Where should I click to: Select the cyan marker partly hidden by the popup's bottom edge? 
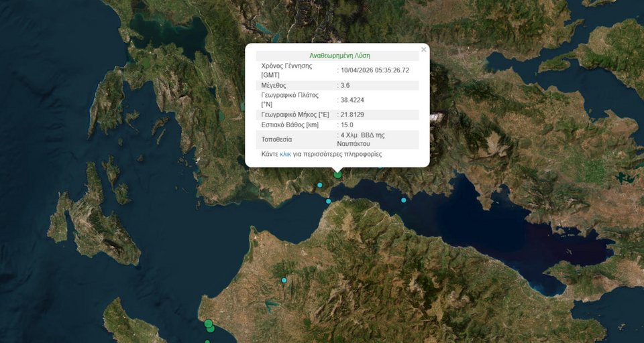(380, 165)
